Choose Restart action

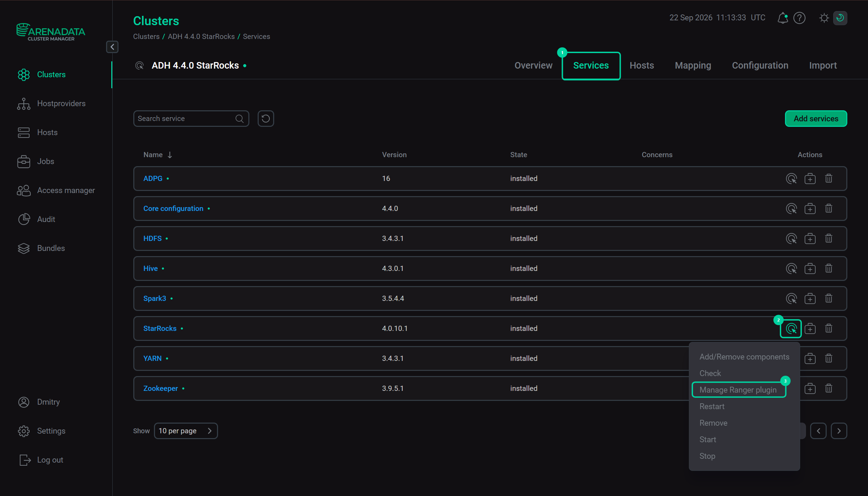712,406
